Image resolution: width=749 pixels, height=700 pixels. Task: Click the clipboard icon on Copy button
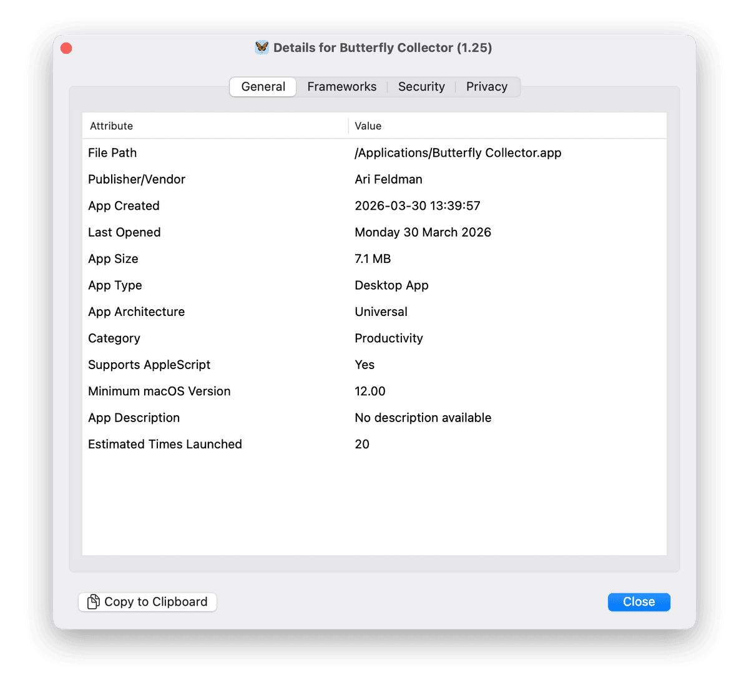tap(94, 602)
